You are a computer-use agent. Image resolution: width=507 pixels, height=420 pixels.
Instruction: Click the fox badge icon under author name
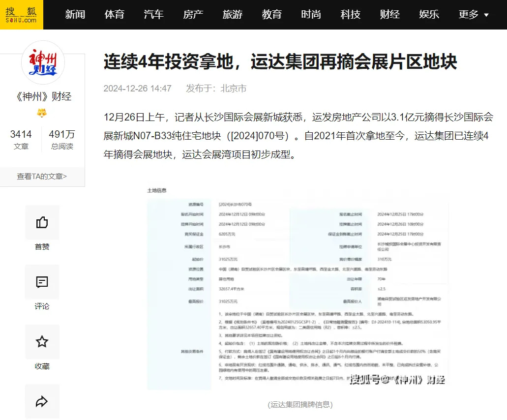42,113
